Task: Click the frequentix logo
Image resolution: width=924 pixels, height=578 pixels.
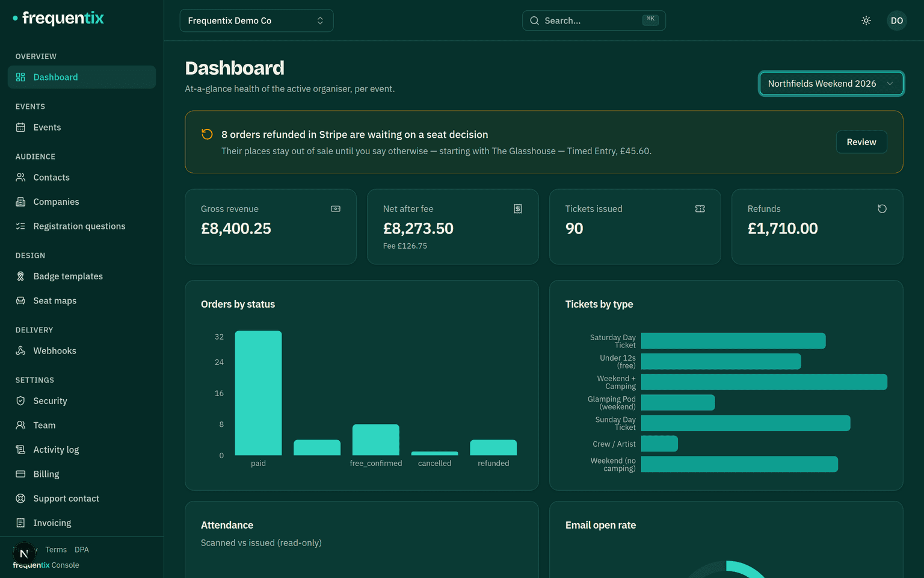Action: (x=58, y=18)
